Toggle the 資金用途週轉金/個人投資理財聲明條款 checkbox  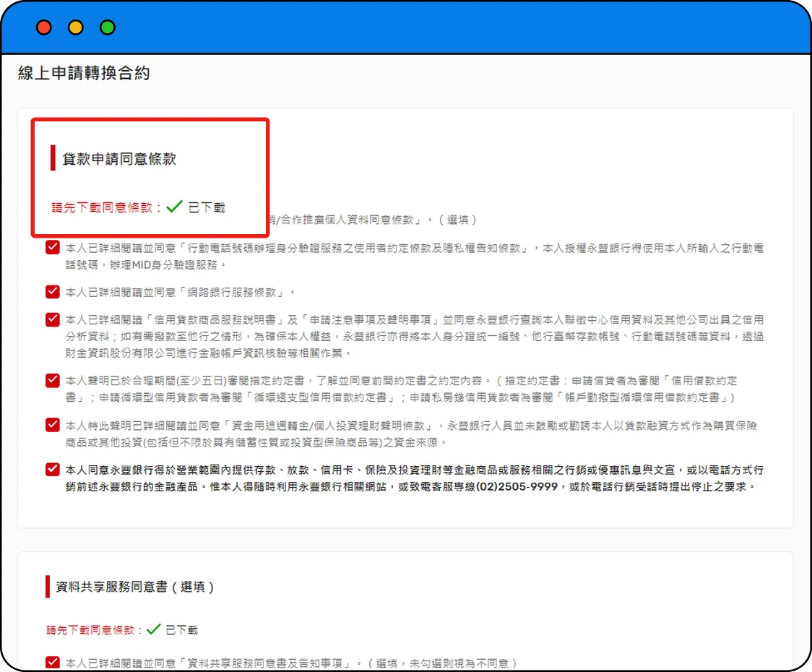point(52,425)
